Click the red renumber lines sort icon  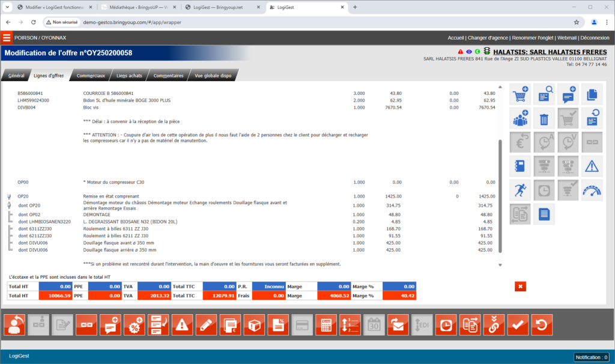coord(350,325)
